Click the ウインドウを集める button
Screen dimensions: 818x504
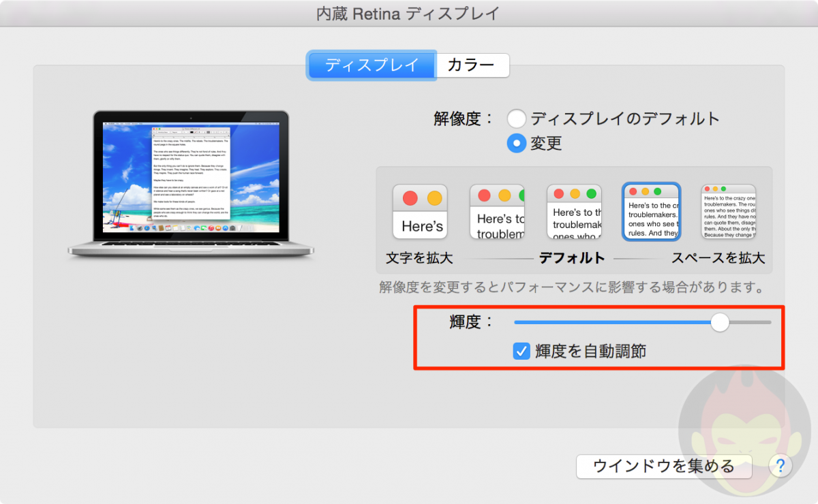(x=663, y=467)
